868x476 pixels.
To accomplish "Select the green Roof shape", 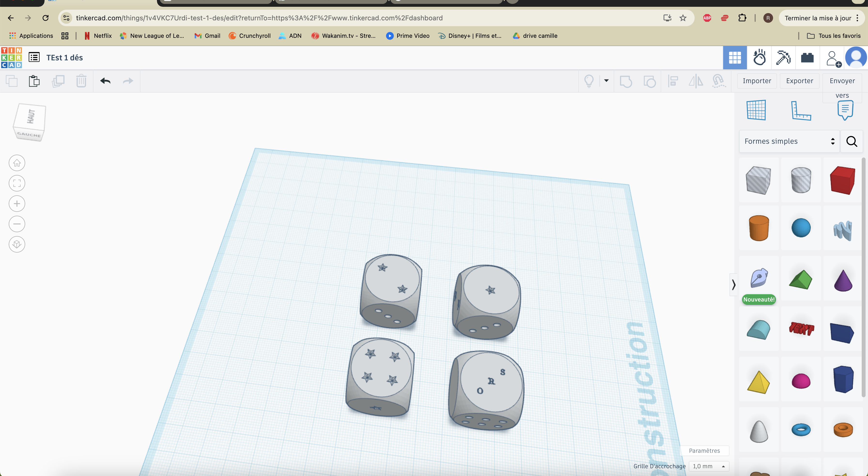I will click(801, 279).
